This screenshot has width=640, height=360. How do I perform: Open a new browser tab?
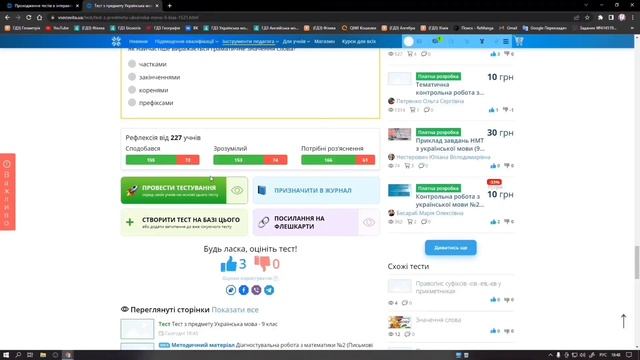[169, 6]
